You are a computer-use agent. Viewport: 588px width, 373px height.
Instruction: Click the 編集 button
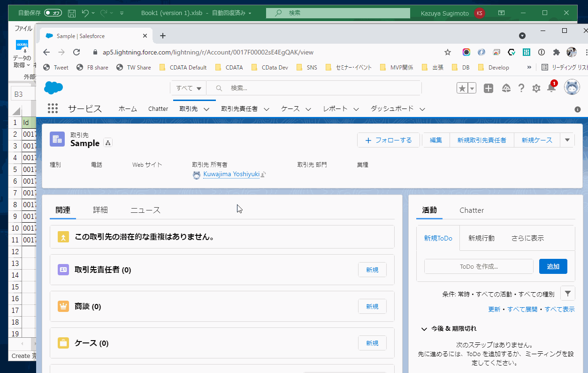436,140
